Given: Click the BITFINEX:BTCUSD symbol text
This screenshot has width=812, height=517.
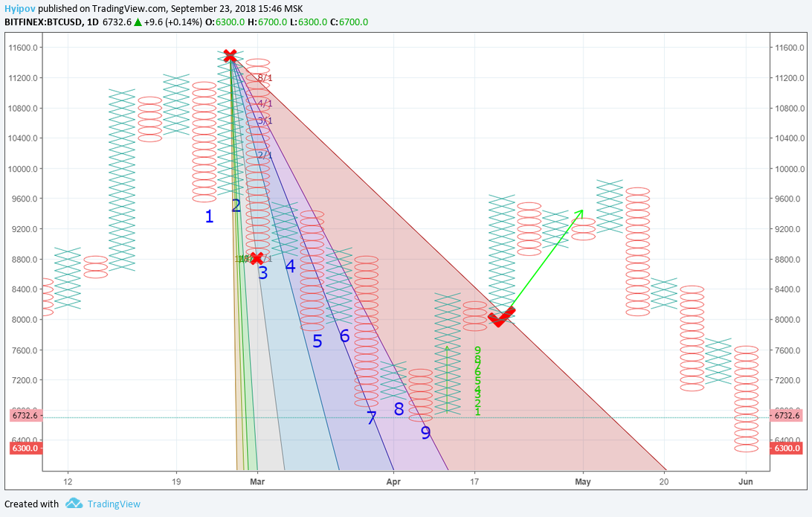Looking at the screenshot, I should pos(43,22).
